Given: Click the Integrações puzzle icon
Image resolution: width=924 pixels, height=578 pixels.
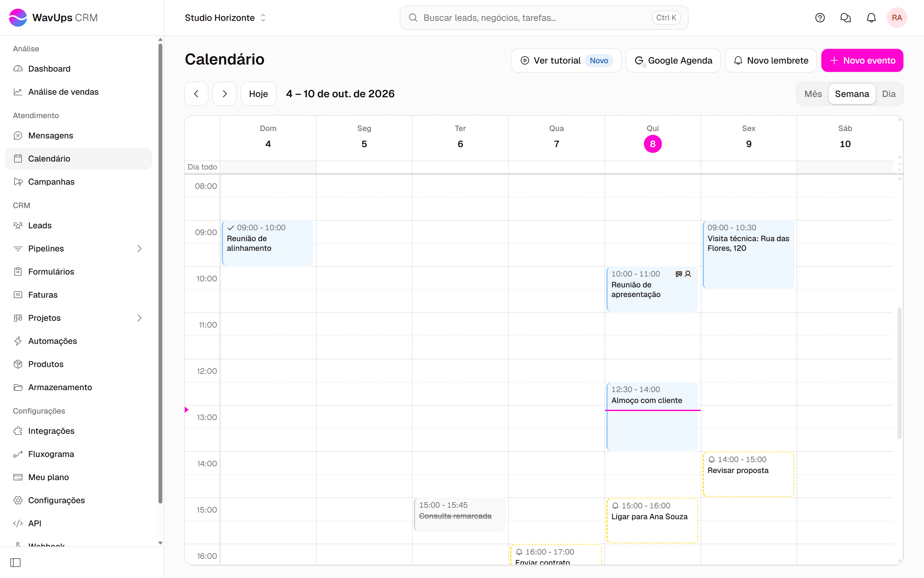Looking at the screenshot, I should pyautogui.click(x=18, y=431).
